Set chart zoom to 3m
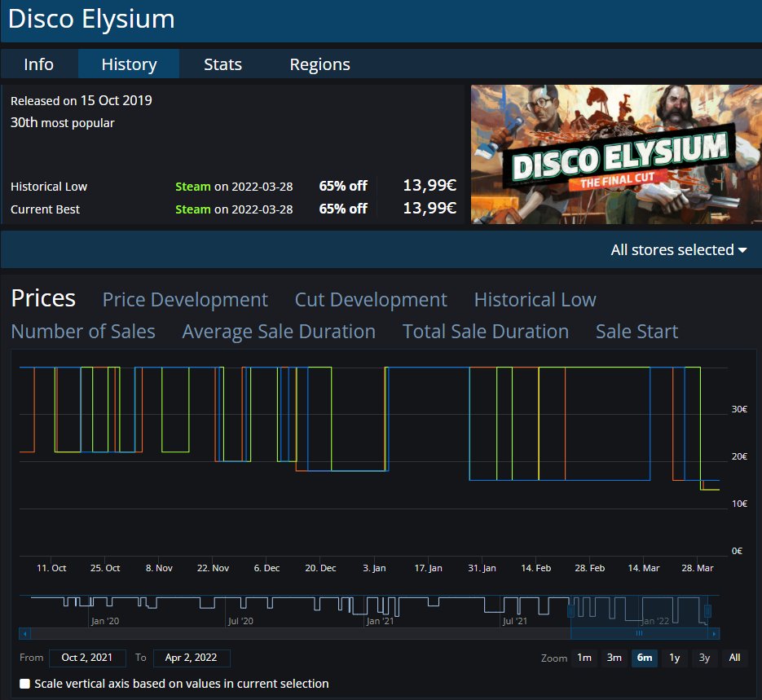 [614, 658]
